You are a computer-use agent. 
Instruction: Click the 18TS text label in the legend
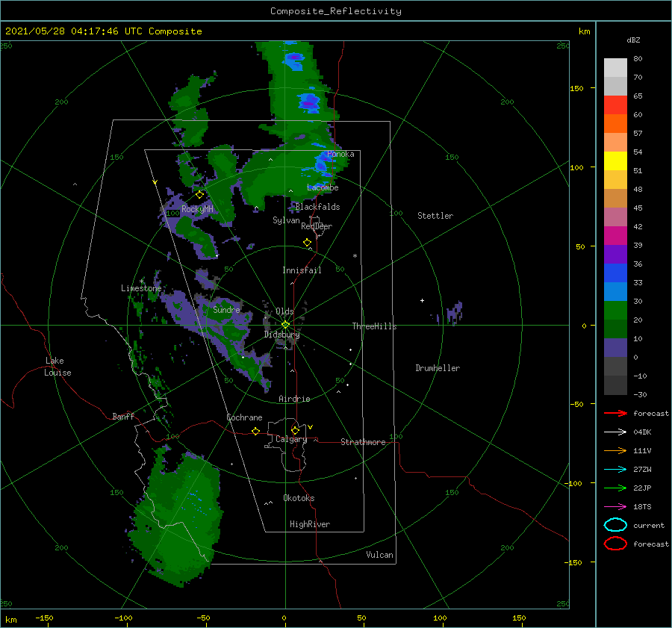coord(642,507)
